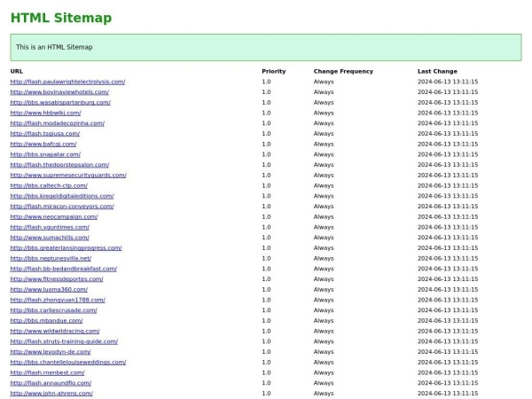The width and height of the screenshot is (532, 399).
Task: Click 'Always' in the bovinaviewhotels row
Action: 324,92
